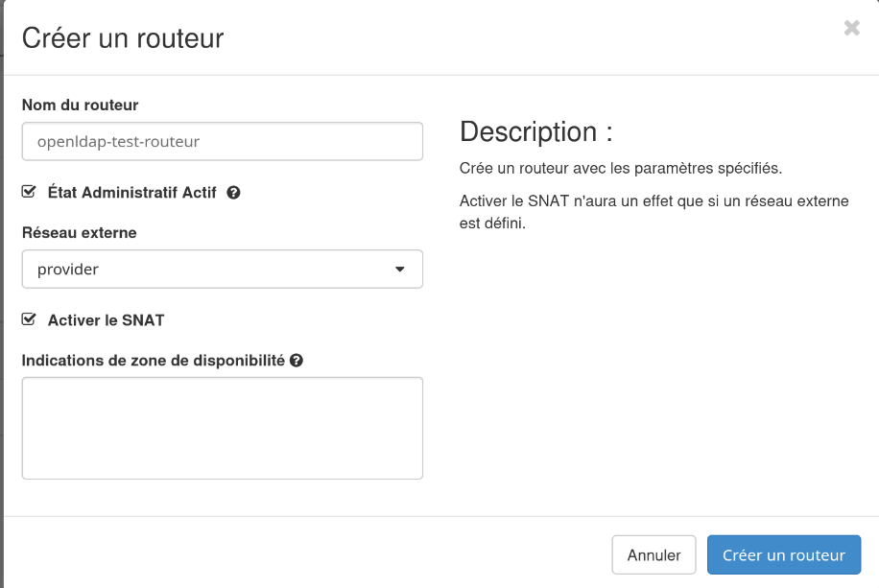Click the checkmark inside Activer le SNAT checkbox
This screenshot has height=588, width=879.
point(29,319)
